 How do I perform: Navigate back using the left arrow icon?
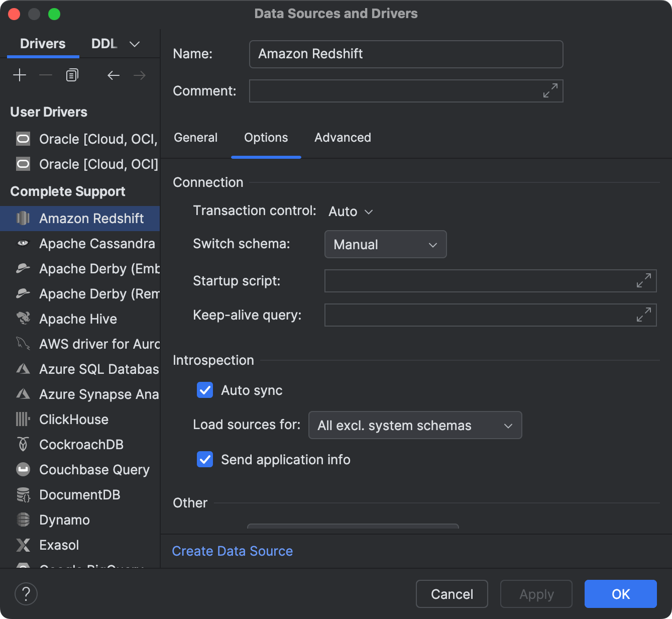pyautogui.click(x=114, y=75)
